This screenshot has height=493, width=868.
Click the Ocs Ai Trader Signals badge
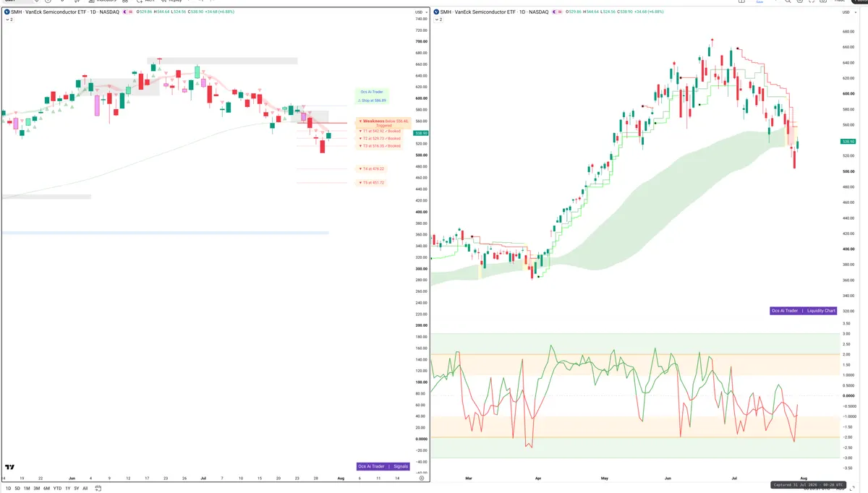point(383,466)
